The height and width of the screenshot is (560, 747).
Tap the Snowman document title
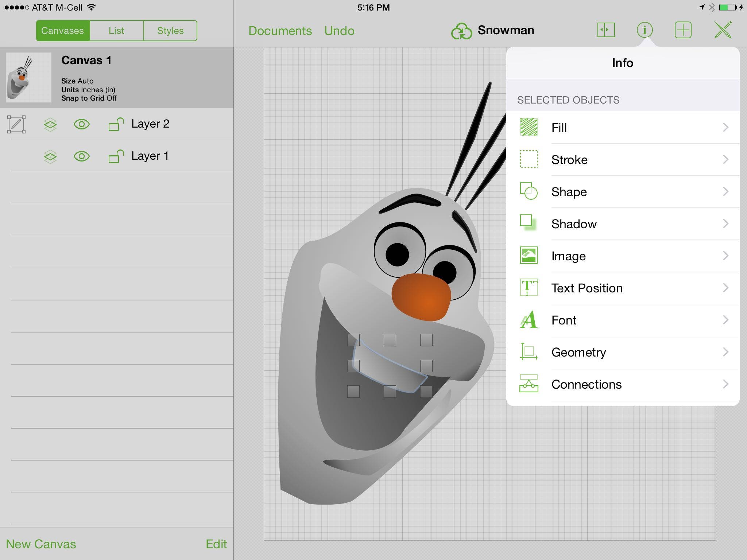pos(506,30)
